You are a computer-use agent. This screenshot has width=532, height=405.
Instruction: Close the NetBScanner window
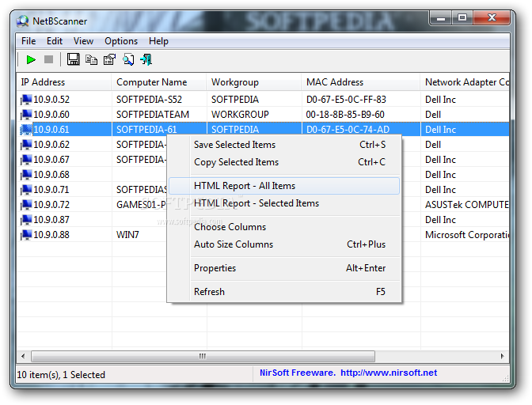[492, 18]
